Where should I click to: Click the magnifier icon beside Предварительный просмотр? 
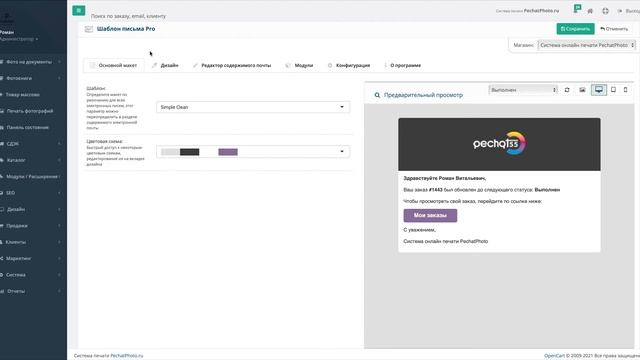click(x=377, y=95)
